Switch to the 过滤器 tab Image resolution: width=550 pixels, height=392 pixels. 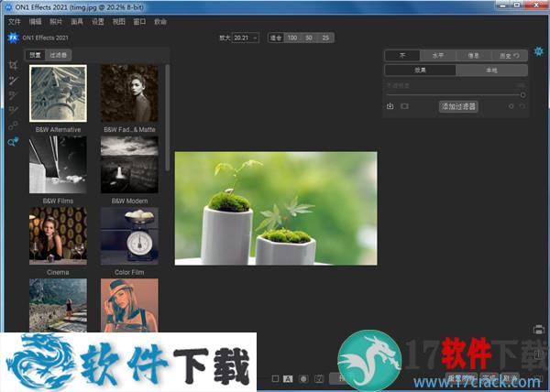59,55
